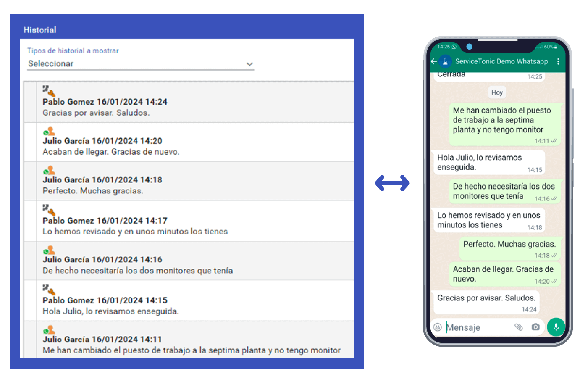Click header 'Pablo Gomez 16/01/2024 14:17'
Image resolution: width=588 pixels, height=382 pixels.
[x=105, y=221]
